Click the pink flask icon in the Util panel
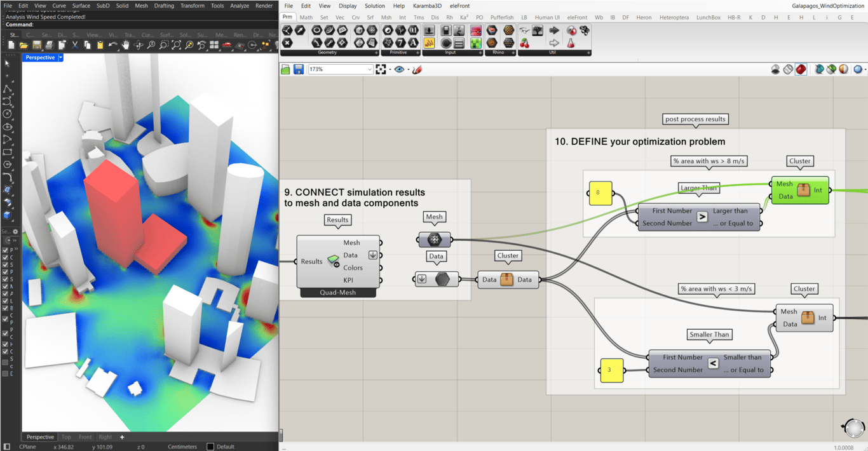This screenshot has height=451, width=868. pyautogui.click(x=571, y=43)
